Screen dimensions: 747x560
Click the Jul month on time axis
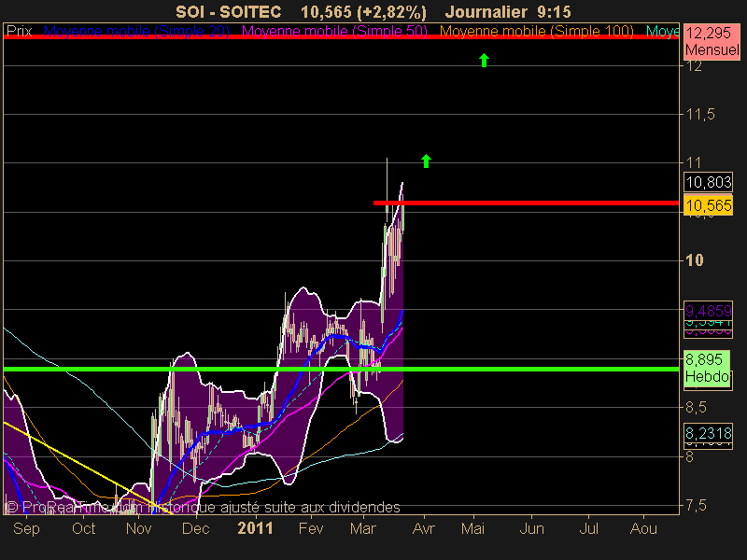point(588,528)
